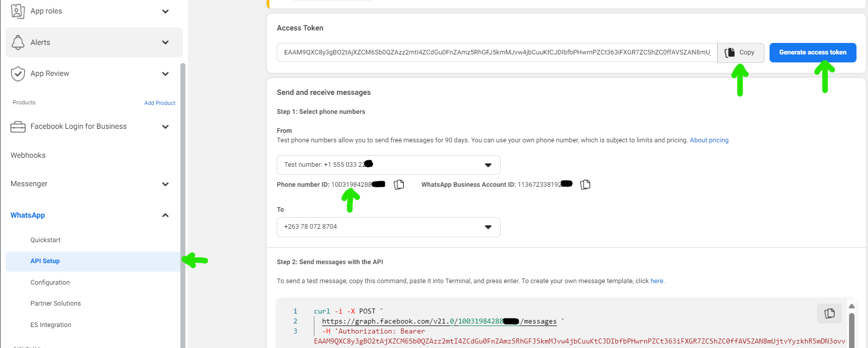Click the Copy button beside the access token

(x=741, y=52)
